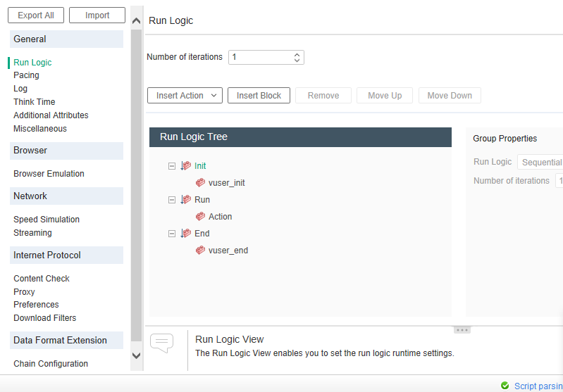Open Miscellaneous settings

click(40, 128)
